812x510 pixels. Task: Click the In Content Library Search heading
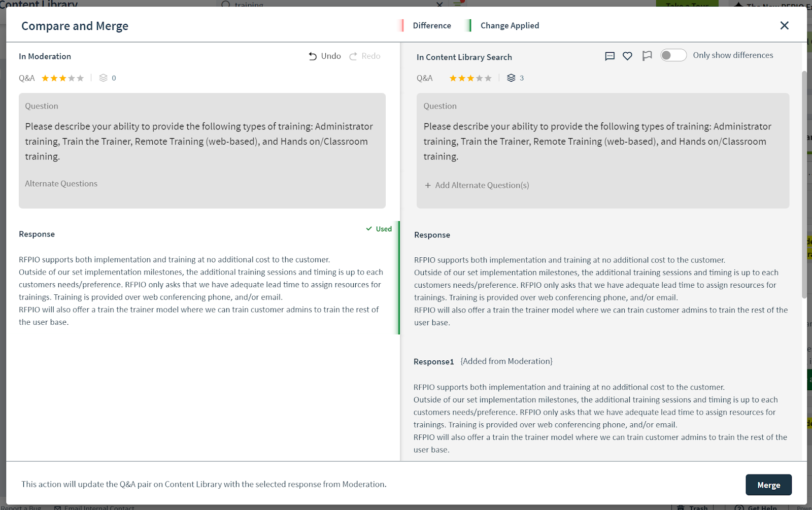(464, 57)
